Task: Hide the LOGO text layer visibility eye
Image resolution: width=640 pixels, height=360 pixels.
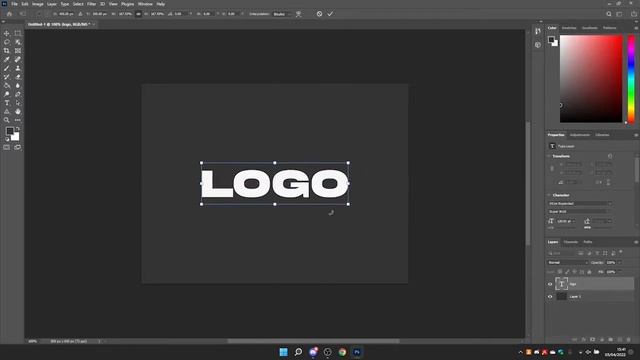Action: pyautogui.click(x=550, y=284)
